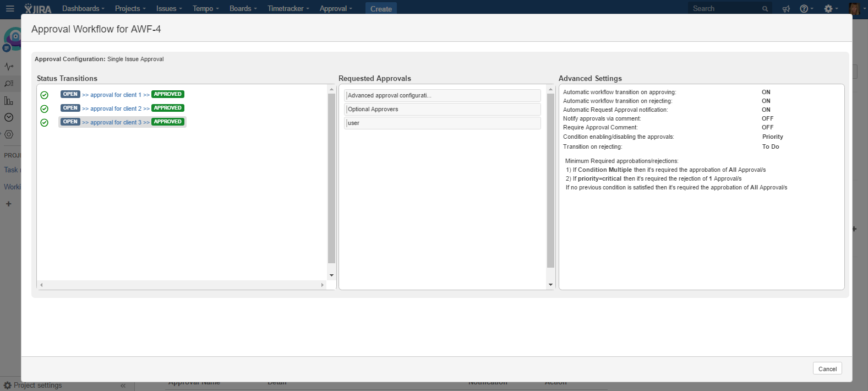The image size is (868, 391).
Task: Open the Dashboards dropdown menu
Action: 83,8
